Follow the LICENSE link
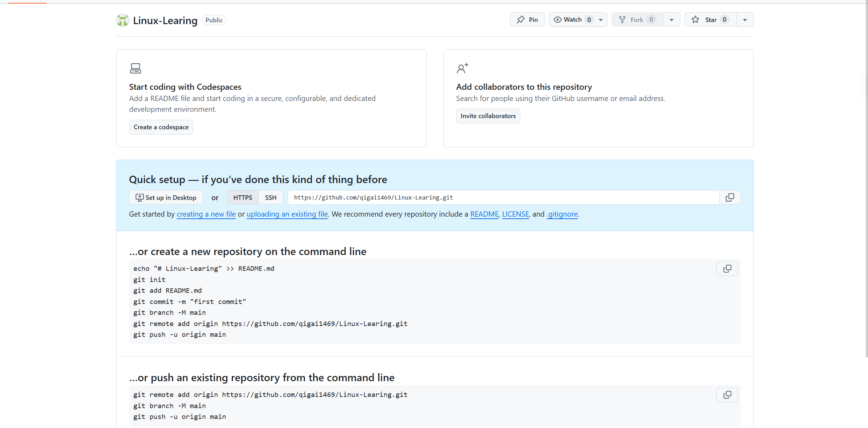The width and height of the screenshot is (868, 428). click(x=515, y=214)
